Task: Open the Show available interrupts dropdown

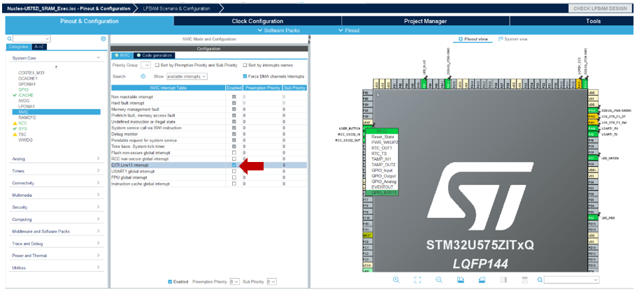Action: coord(187,76)
